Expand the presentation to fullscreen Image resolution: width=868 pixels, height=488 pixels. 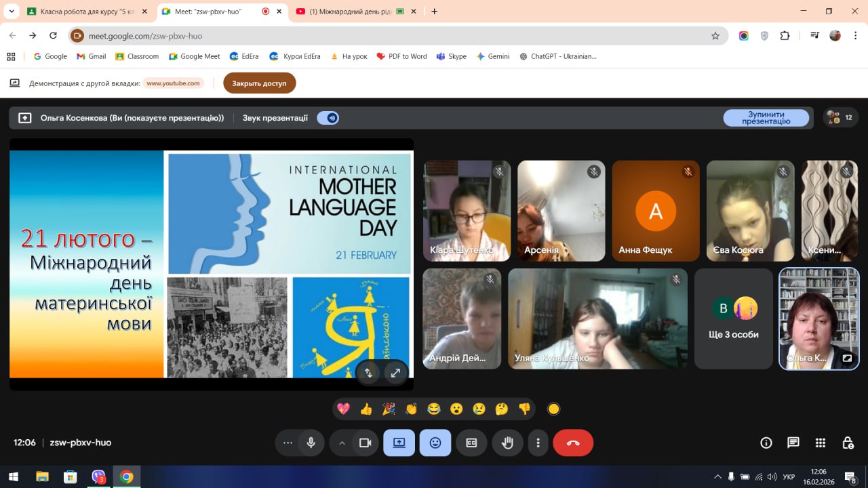[x=395, y=372]
